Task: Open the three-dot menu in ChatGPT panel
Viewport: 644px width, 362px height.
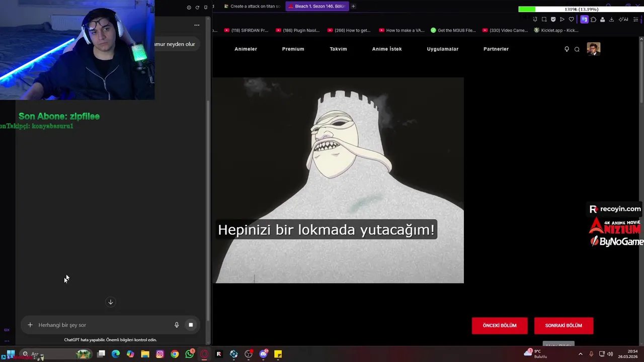Action: pyautogui.click(x=197, y=25)
